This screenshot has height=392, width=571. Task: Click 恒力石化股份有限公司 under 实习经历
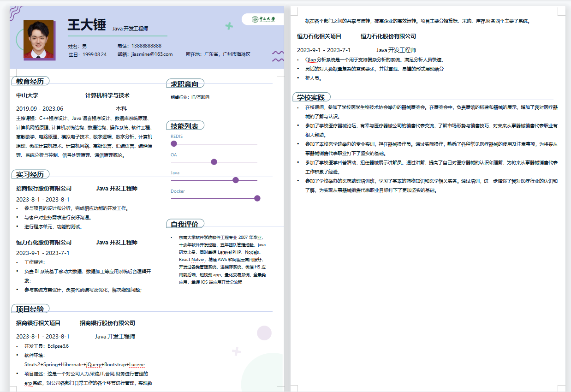click(x=44, y=243)
